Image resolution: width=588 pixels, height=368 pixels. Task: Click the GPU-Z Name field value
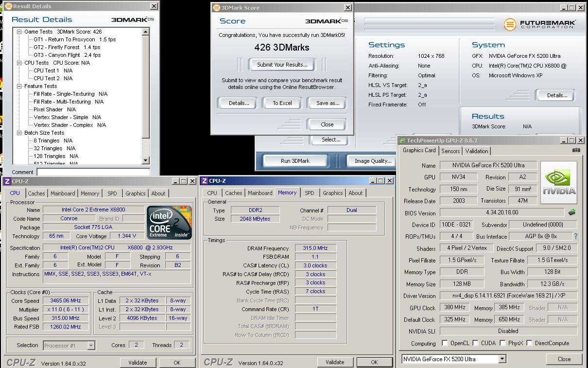coord(488,165)
